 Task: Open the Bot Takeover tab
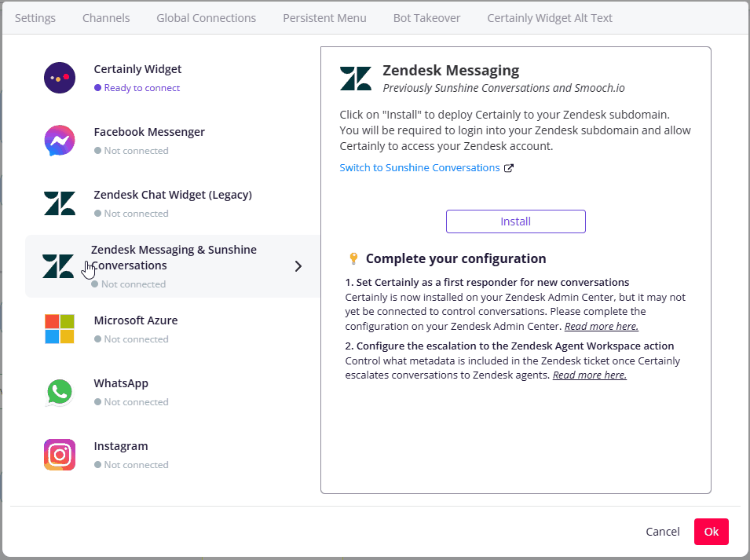[x=426, y=17]
